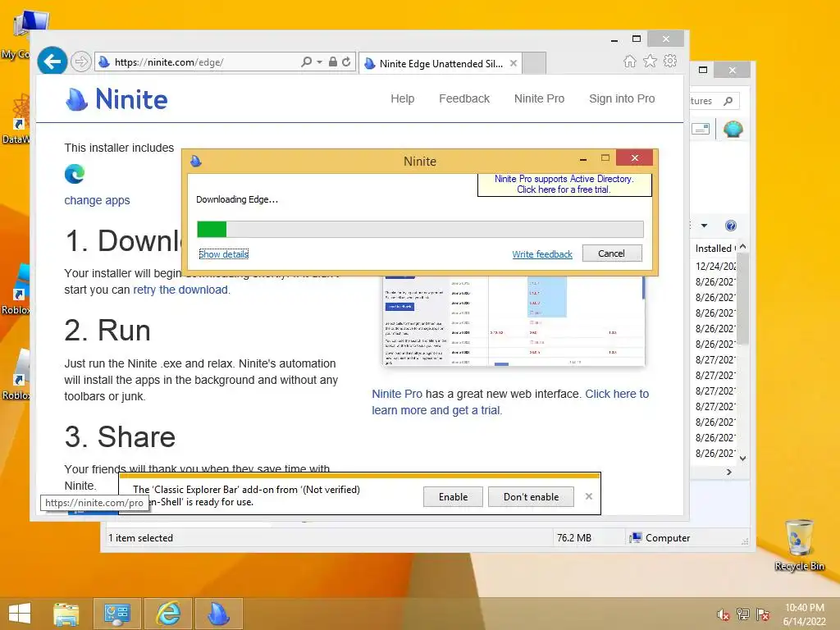Open the address bar dropdown arrow

click(319, 62)
